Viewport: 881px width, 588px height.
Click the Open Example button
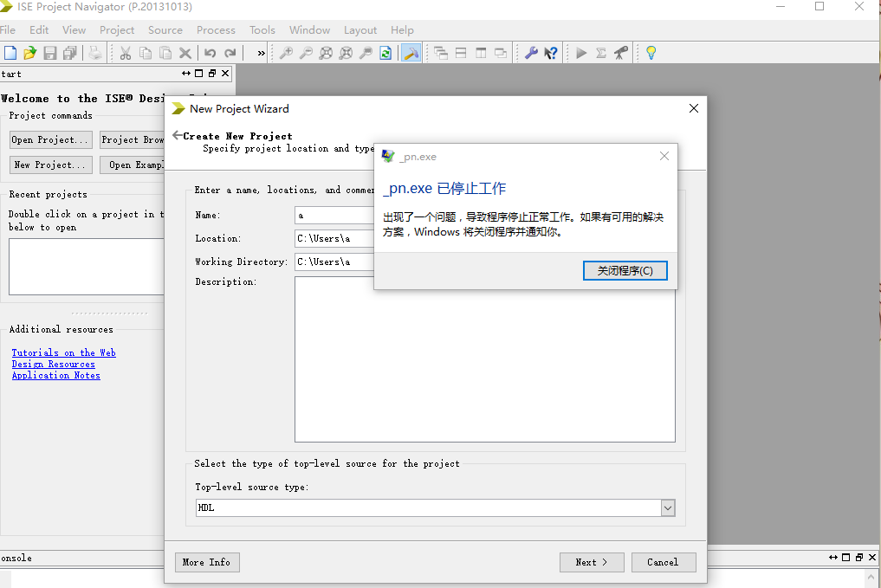(133, 165)
